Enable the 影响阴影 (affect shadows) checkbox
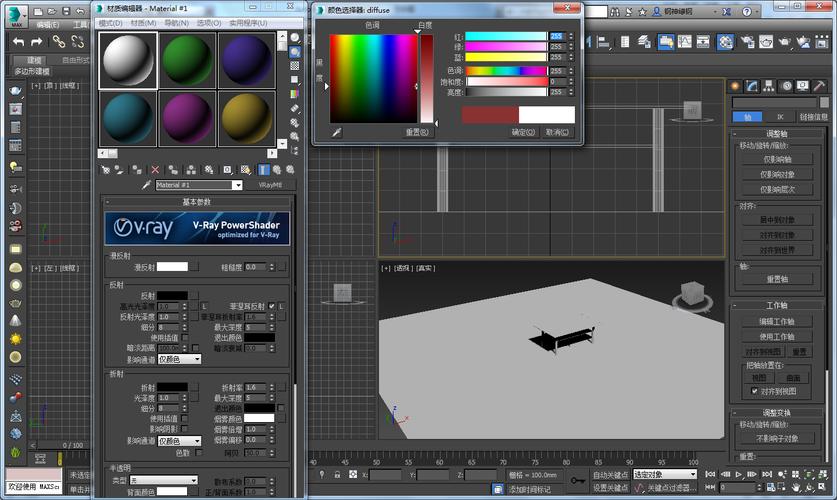This screenshot has width=837, height=500. [x=185, y=429]
